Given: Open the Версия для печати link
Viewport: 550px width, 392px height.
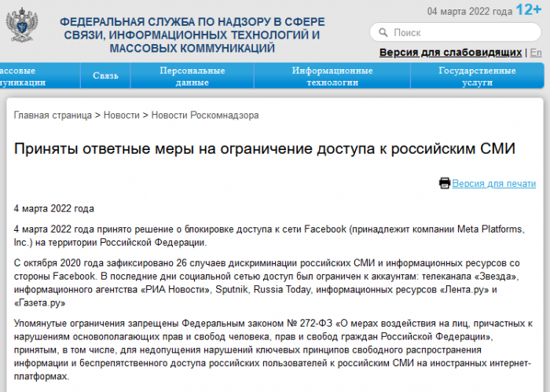Looking at the screenshot, I should 494,183.
